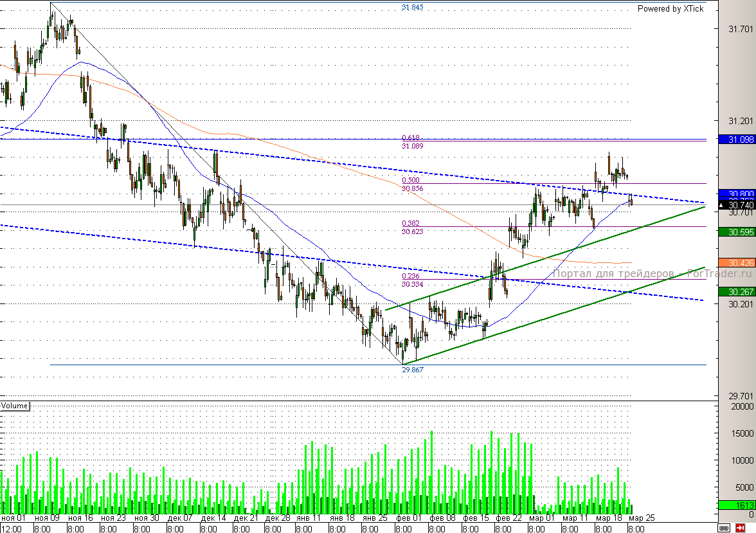756x533 pixels.
Task: Click the 30.595 green price marker
Action: click(x=737, y=232)
